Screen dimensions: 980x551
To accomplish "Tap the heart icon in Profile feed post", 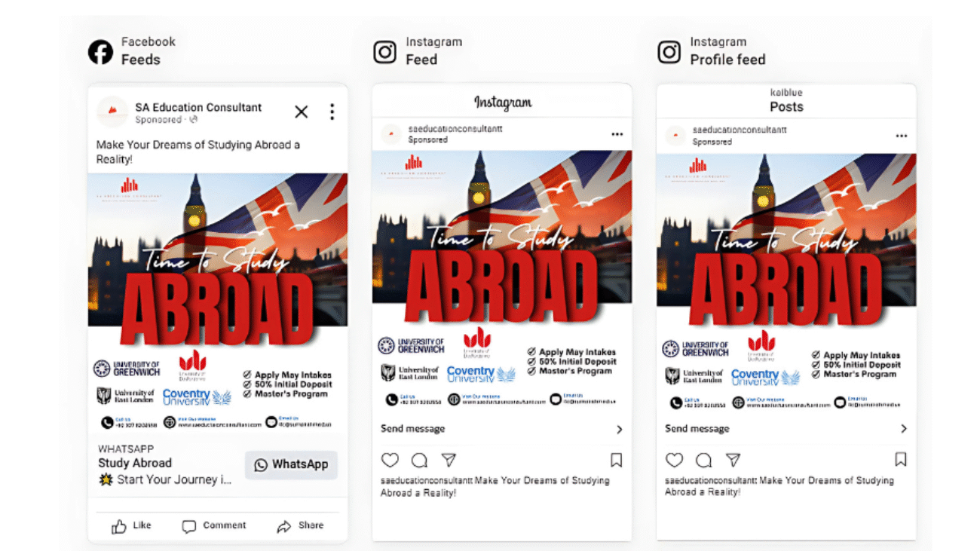I will pyautogui.click(x=674, y=460).
